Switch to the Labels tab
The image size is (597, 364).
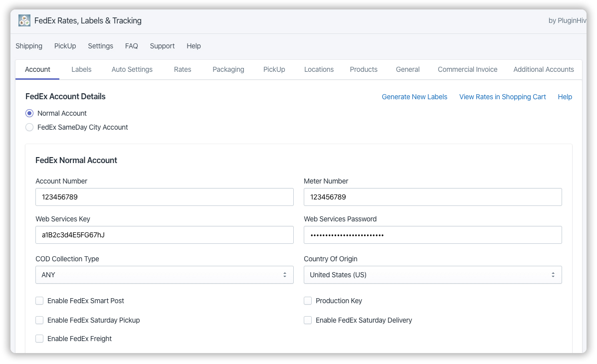point(81,69)
